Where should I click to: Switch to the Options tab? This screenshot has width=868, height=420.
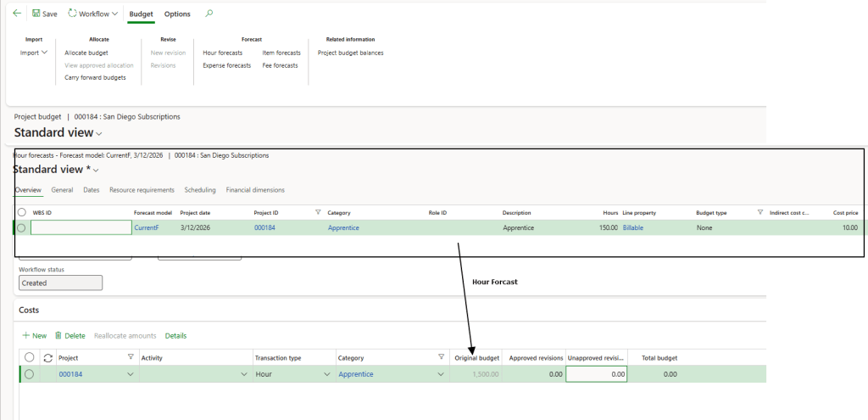pyautogui.click(x=177, y=14)
